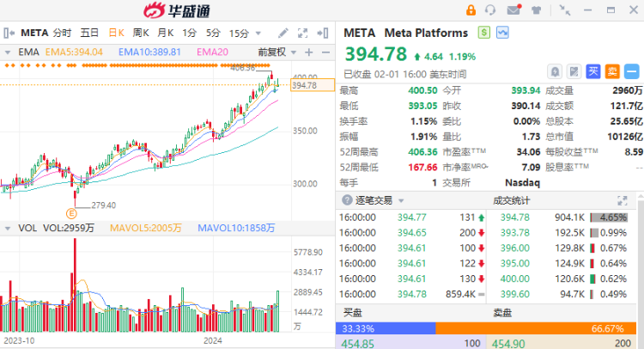This screenshot has width=644, height=349.
Task: Collapse left panel icon beside META
Action: 9,33
